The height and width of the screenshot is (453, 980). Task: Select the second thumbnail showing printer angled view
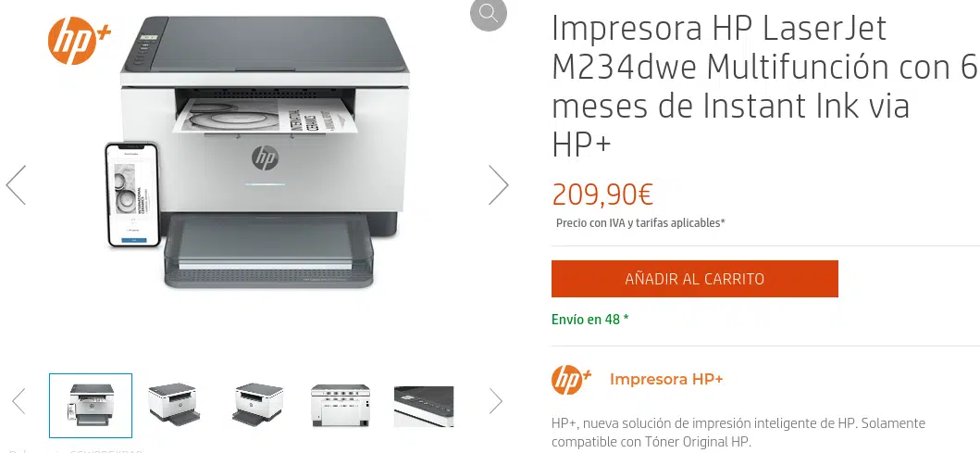pos(173,404)
